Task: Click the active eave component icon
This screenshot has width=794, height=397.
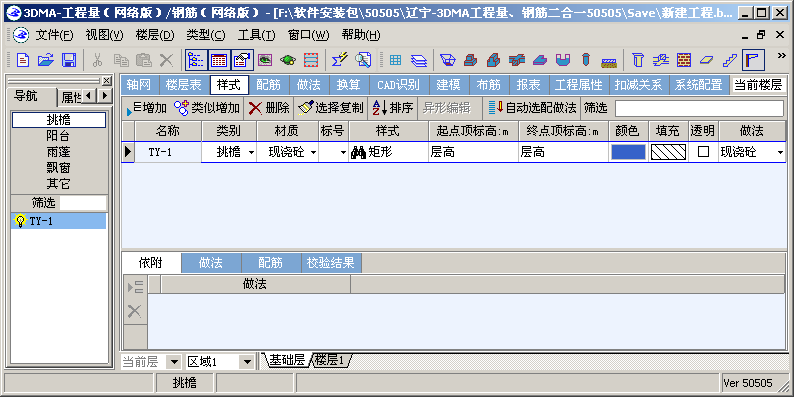Action: point(753,60)
